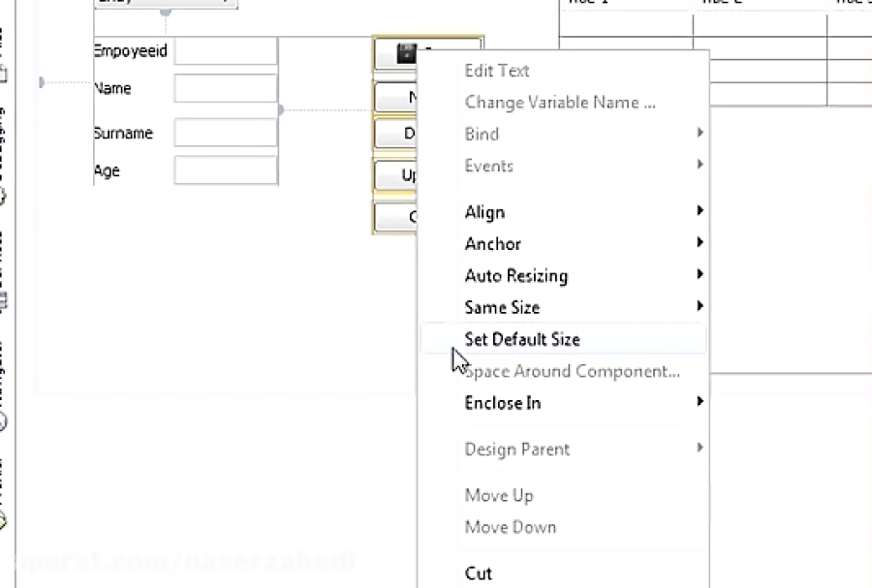872x588 pixels.
Task: Select Space Around Component... menu item
Action: tap(572, 371)
